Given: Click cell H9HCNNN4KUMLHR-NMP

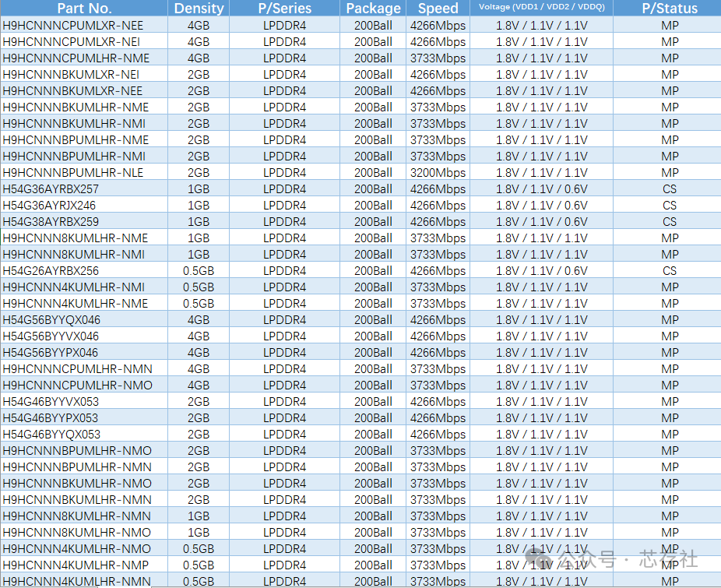Looking at the screenshot, I should [x=84, y=565].
